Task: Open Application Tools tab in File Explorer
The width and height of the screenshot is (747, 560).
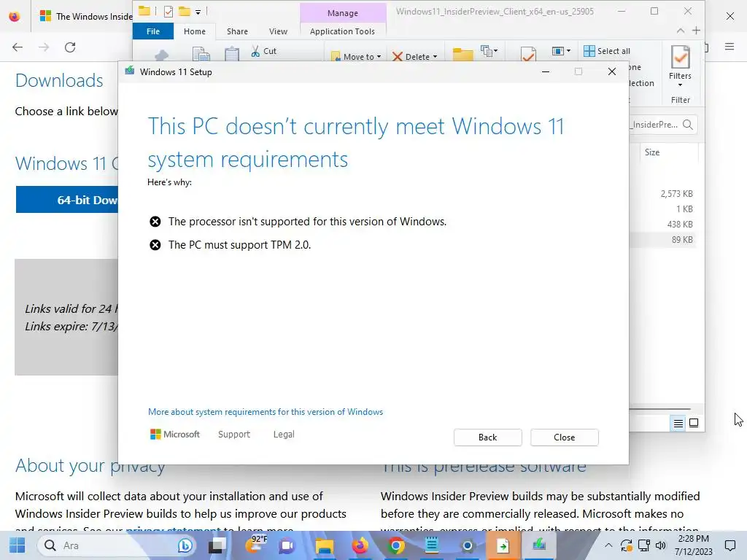Action: point(342,31)
